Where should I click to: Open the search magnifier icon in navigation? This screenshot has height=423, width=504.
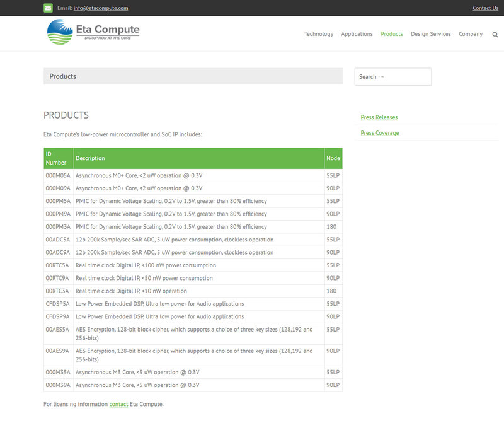pos(495,34)
